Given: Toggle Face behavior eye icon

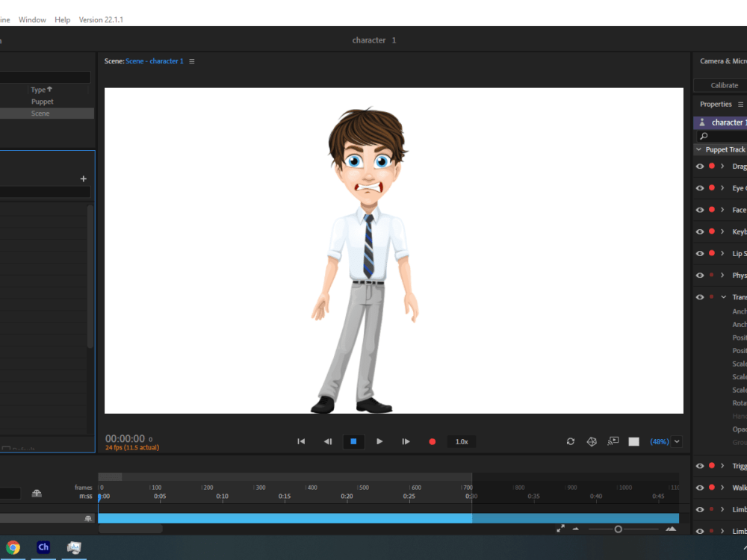Looking at the screenshot, I should click(x=700, y=210).
